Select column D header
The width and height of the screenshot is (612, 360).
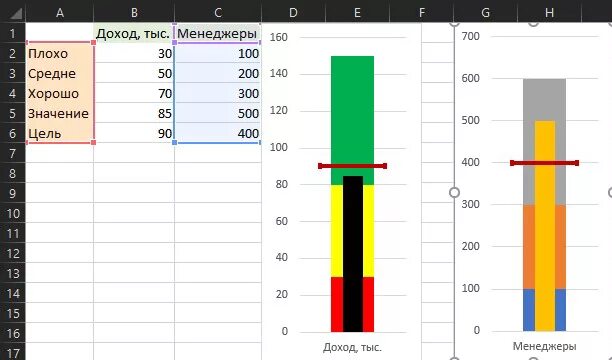pos(293,13)
